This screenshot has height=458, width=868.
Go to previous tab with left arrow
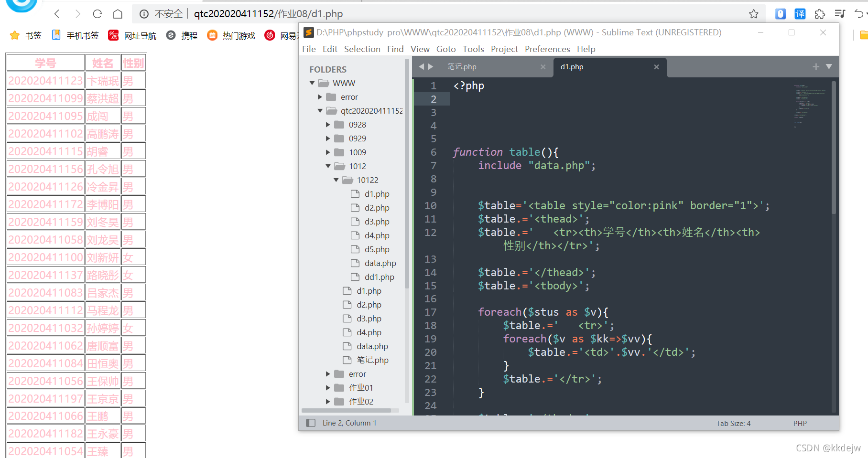tap(421, 66)
